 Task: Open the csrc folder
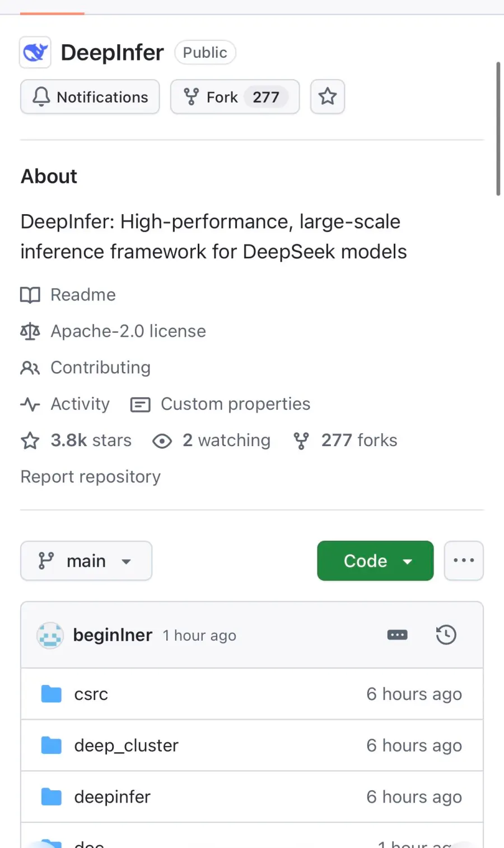pyautogui.click(x=91, y=694)
